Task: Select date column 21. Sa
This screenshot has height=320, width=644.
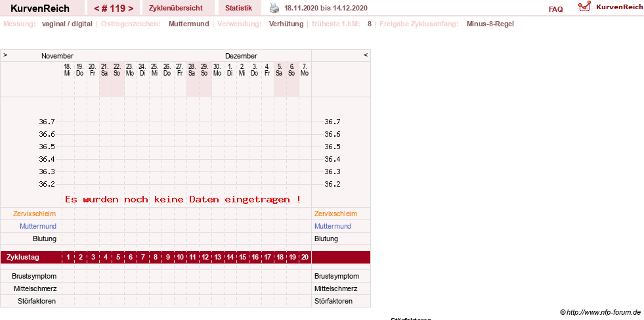Action: [x=105, y=70]
